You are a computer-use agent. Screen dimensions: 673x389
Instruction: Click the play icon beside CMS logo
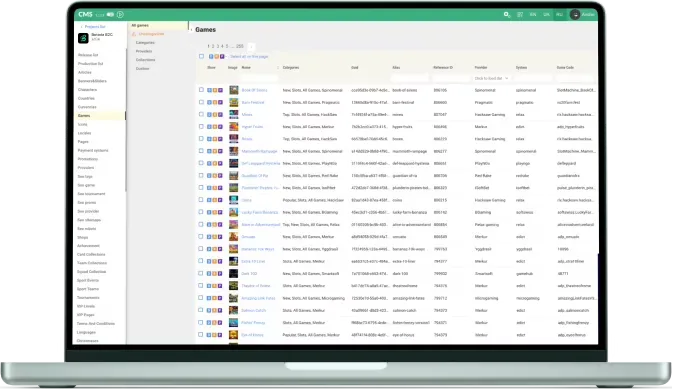[x=120, y=15]
